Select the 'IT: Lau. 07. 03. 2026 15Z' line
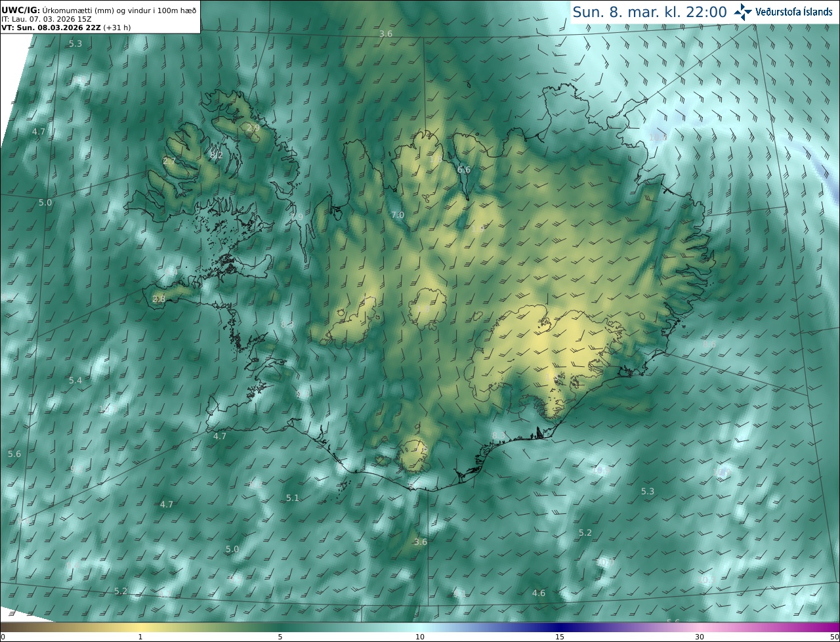840x642 pixels. (x=47, y=19)
